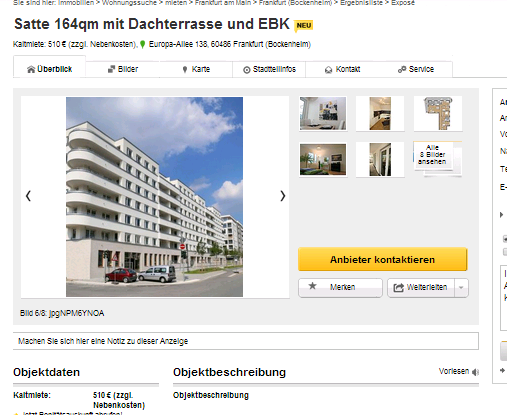Open the Weiterleiten dropdown arrow
Viewport: 507px width, 415px height.
pos(461,287)
